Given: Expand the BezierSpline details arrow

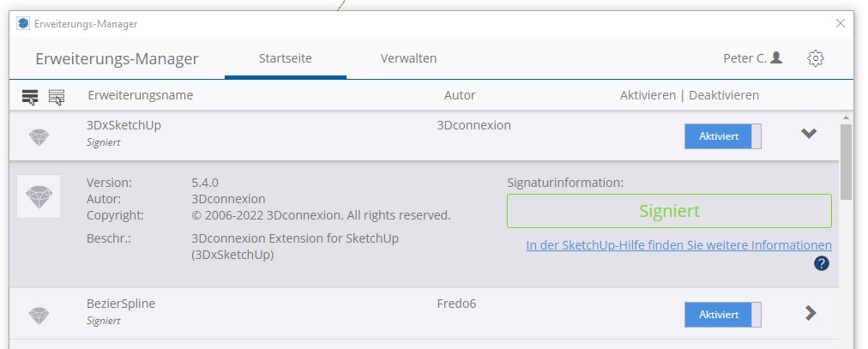Looking at the screenshot, I should [811, 313].
